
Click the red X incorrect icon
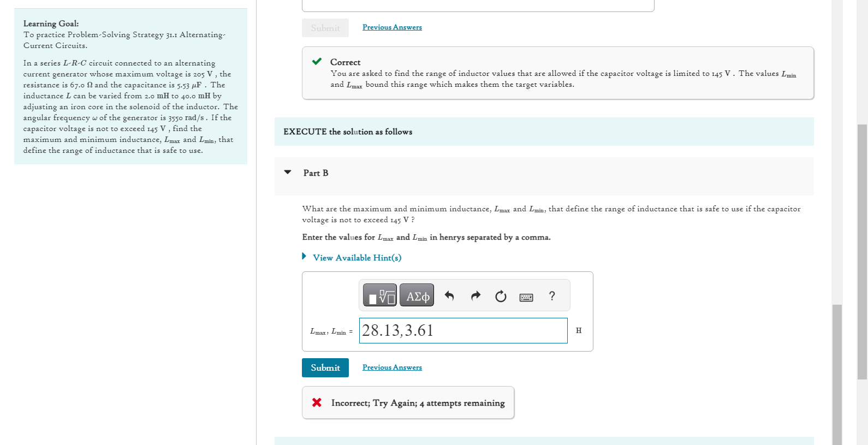point(317,402)
